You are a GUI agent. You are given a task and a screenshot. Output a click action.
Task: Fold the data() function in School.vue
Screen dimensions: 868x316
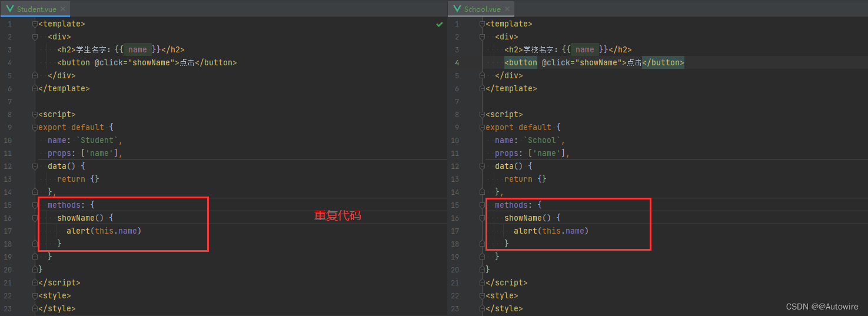click(483, 167)
